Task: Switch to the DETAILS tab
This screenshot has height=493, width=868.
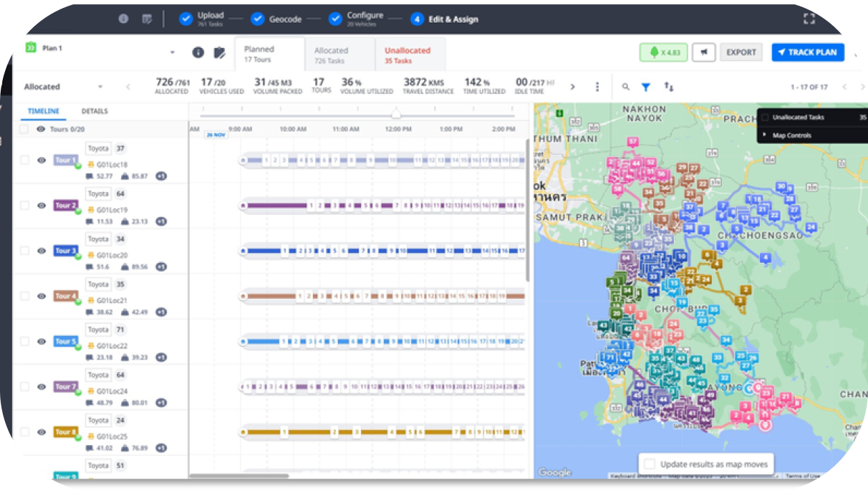Action: pyautogui.click(x=95, y=112)
